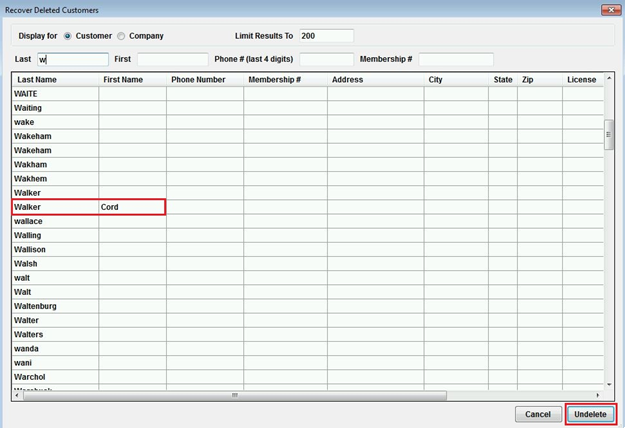Select the wallace row
The width and height of the screenshot is (625, 428).
point(308,221)
